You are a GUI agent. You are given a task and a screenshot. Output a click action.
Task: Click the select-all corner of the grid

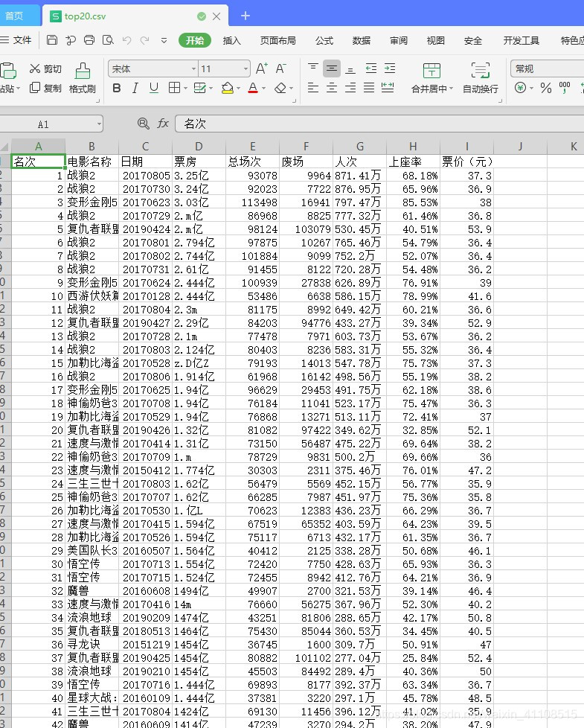click(x=5, y=146)
